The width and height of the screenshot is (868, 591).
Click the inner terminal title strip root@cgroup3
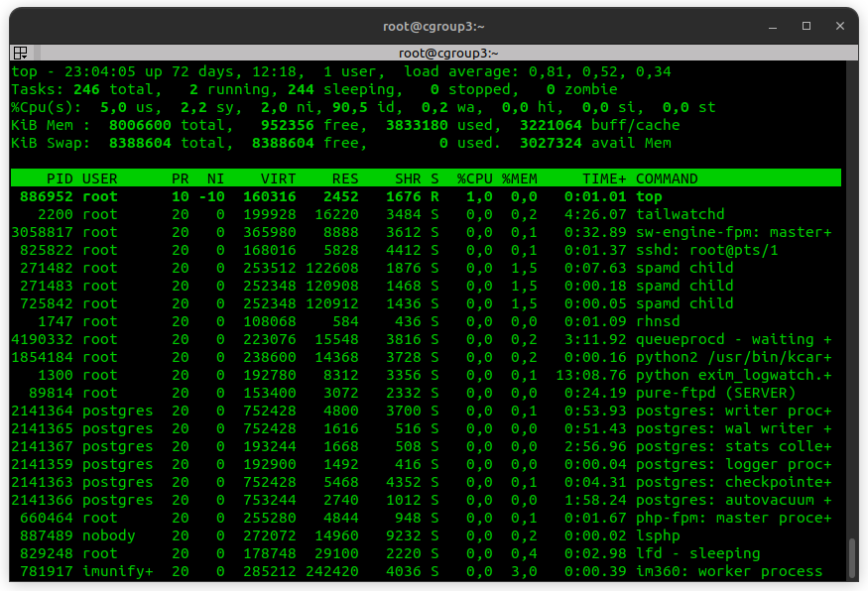coord(448,53)
